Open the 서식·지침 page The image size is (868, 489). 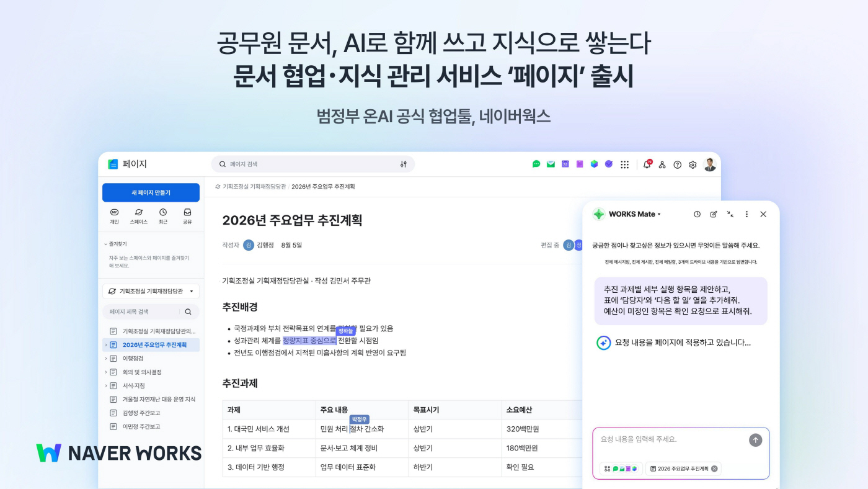coord(133,386)
